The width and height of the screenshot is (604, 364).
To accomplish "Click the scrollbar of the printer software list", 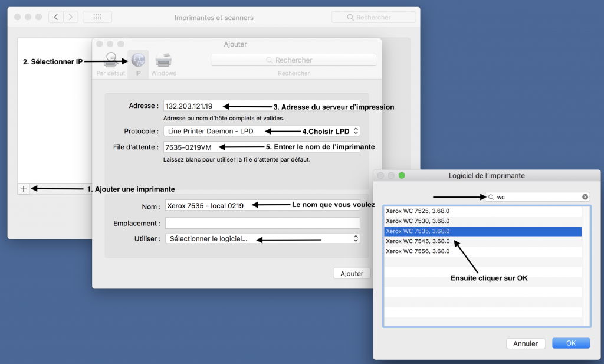I will coord(586,266).
